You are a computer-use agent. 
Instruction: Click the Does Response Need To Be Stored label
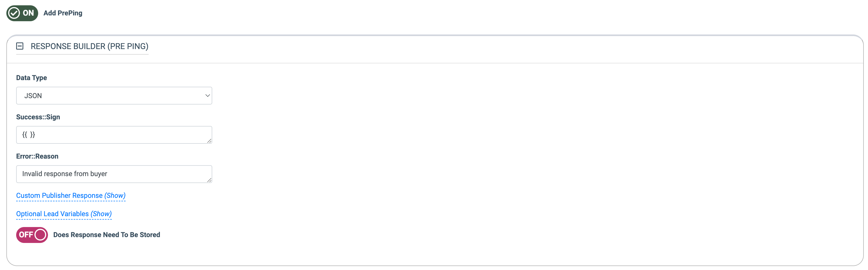(107, 235)
